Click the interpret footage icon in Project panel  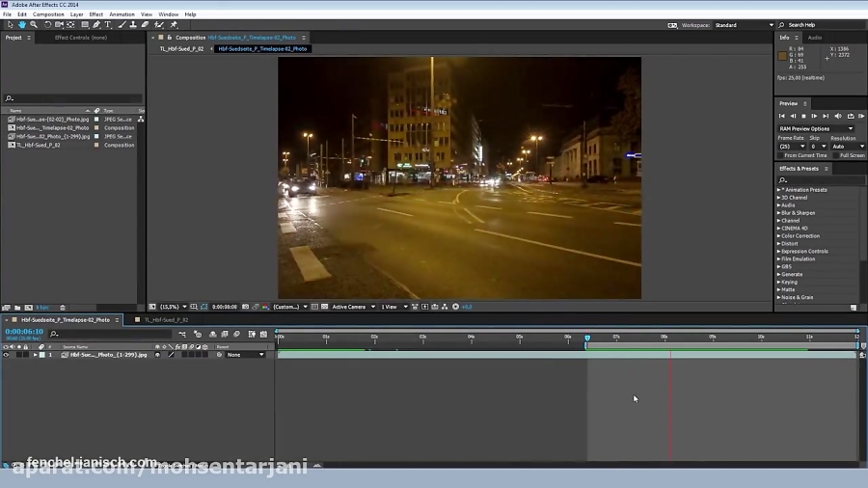pos(6,308)
